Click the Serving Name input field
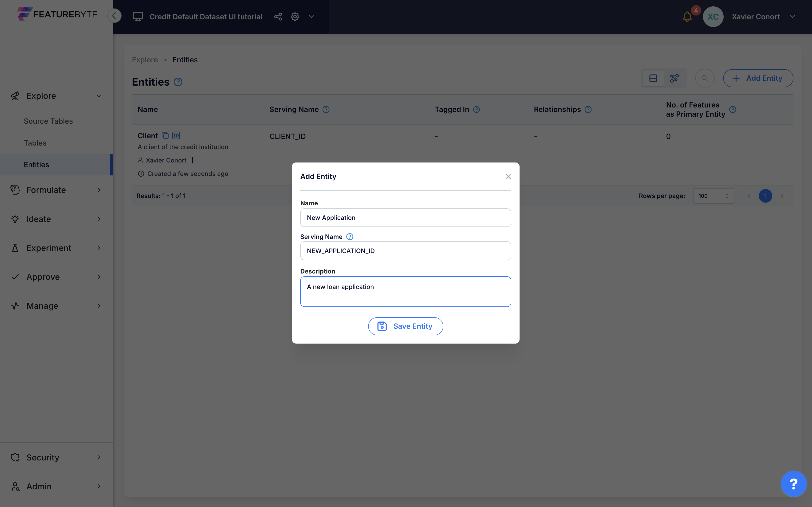 click(x=406, y=251)
